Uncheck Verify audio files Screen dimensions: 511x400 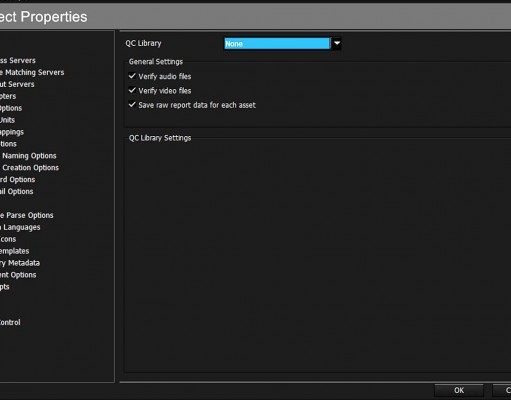click(x=132, y=76)
